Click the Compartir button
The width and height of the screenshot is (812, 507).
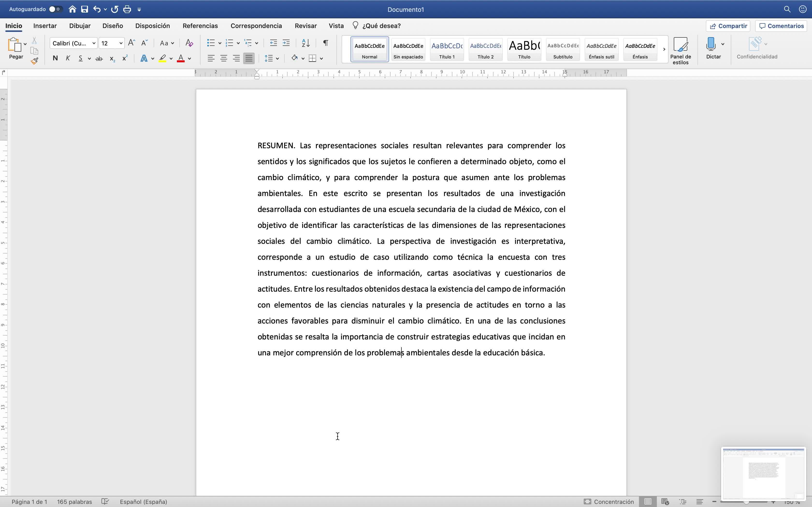[x=728, y=26]
